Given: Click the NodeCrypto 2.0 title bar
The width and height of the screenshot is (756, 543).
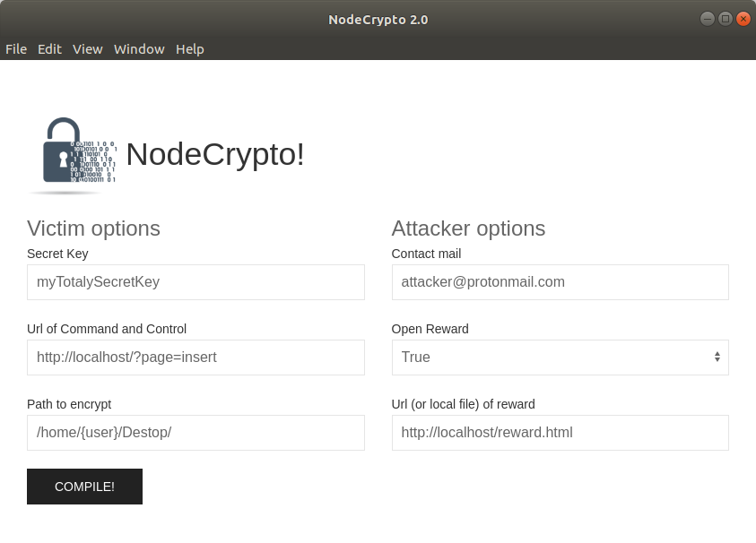Looking at the screenshot, I should 378,19.
